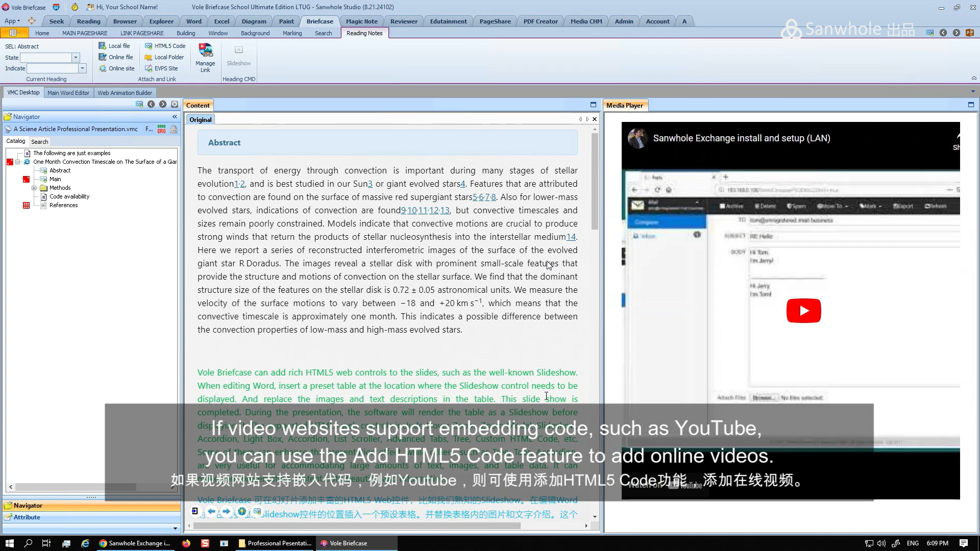Screen dimensions: 980x551
Task: Click the ORIG mode icon in navigator
Action: [161, 129]
